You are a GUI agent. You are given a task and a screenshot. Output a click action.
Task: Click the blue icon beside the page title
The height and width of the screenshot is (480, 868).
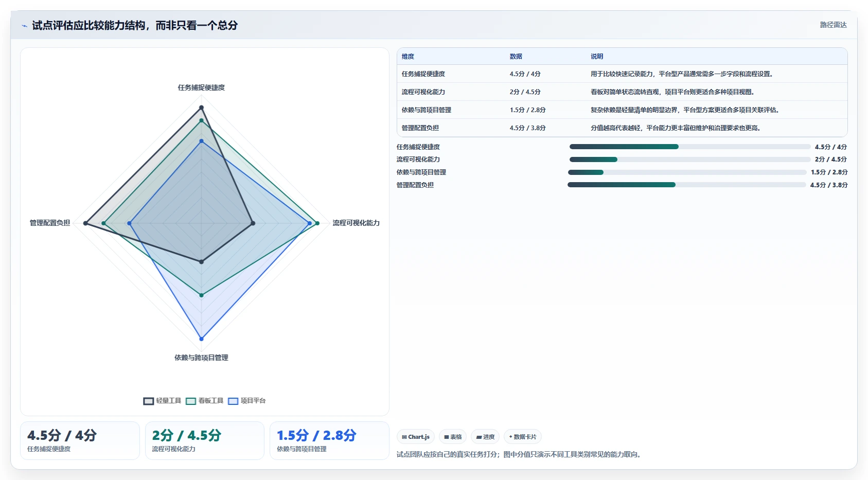(x=24, y=26)
